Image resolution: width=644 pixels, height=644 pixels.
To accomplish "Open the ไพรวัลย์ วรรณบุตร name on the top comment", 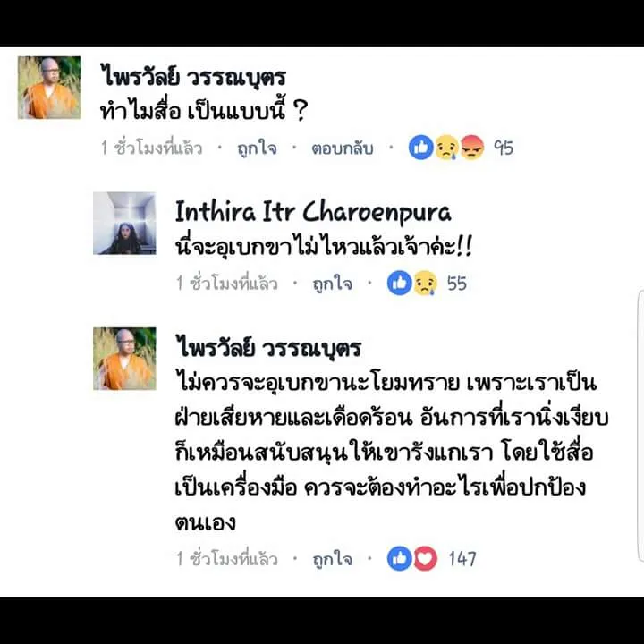I will 193,77.
